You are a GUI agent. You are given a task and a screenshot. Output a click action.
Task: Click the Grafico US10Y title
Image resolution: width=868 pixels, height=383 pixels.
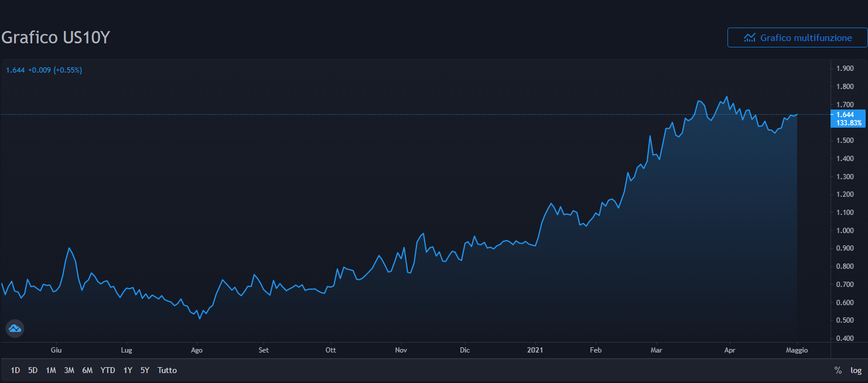tap(56, 37)
